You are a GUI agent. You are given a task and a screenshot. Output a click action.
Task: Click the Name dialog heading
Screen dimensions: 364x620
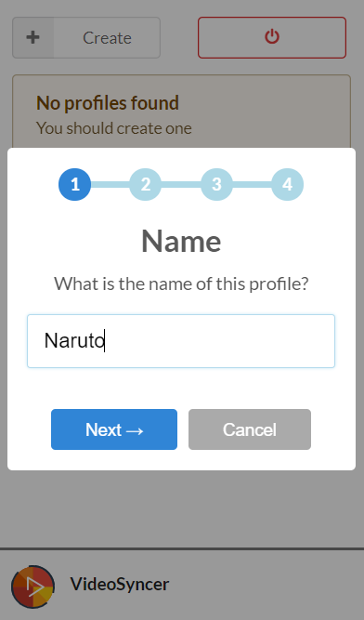[x=181, y=241]
